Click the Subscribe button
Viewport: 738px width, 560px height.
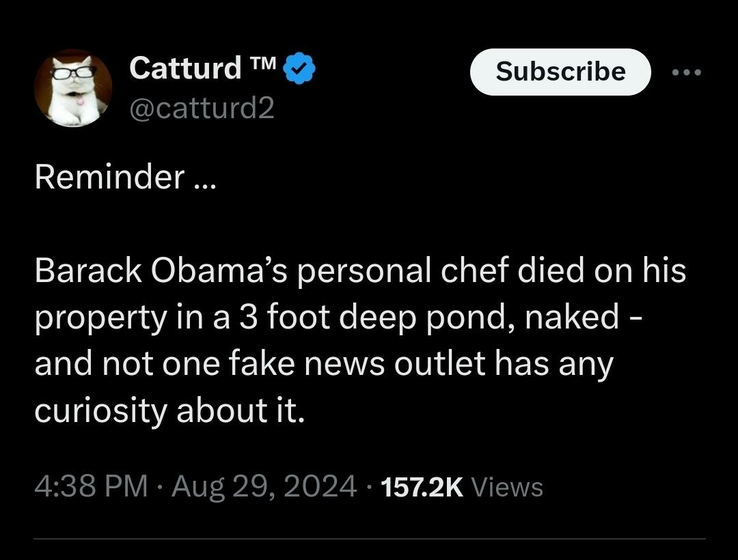coord(560,72)
